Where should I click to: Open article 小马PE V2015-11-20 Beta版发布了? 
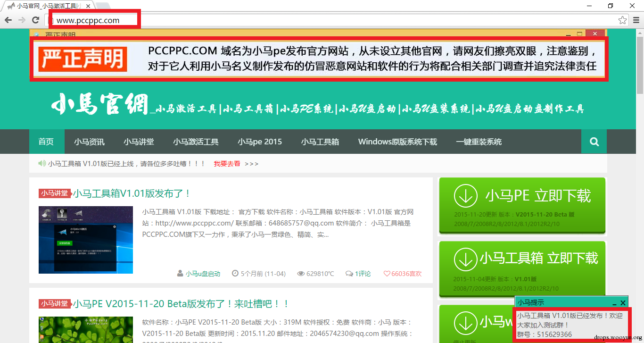point(181,304)
